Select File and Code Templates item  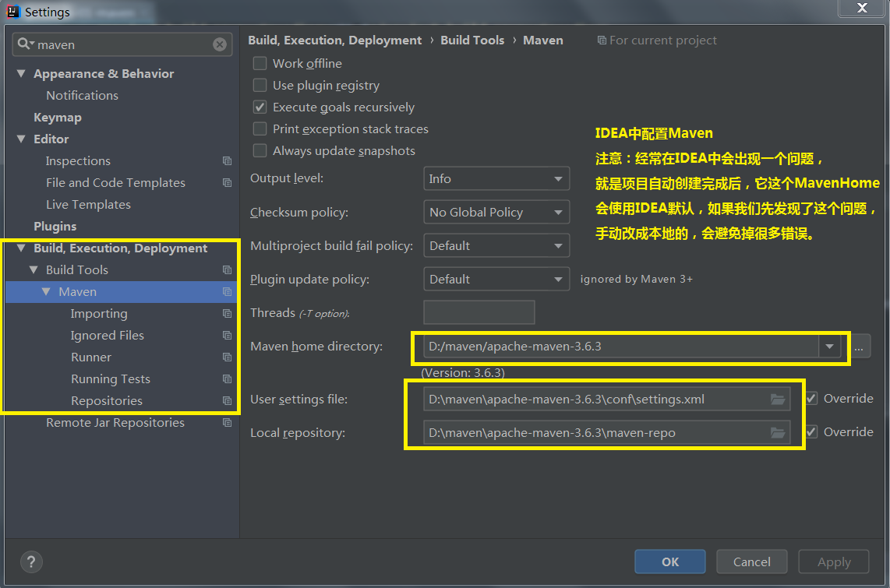point(116,182)
